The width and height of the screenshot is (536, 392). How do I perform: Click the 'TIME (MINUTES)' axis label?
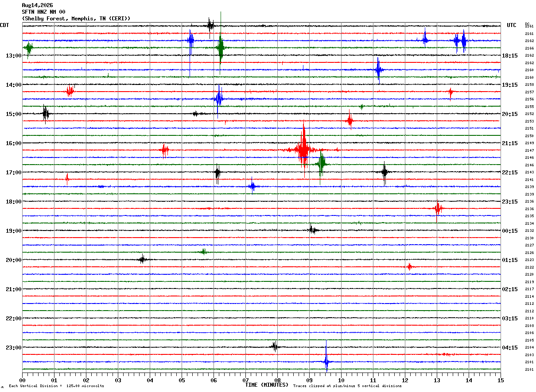pos(267,385)
